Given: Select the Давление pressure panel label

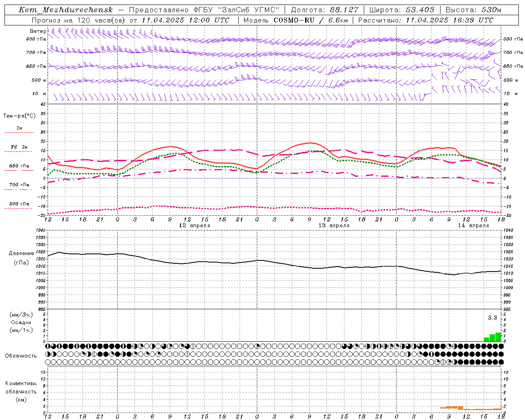Looking at the screenshot, I should click(21, 253).
